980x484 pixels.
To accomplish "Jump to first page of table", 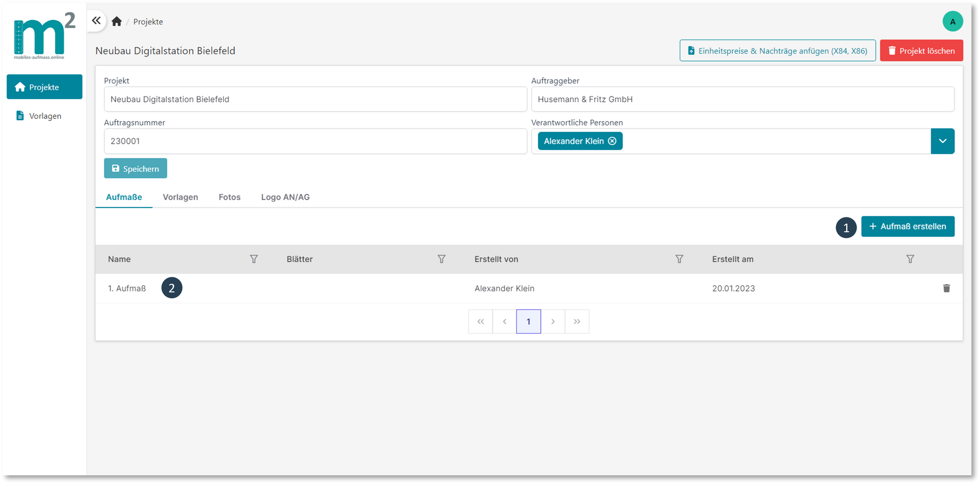I will click(x=480, y=321).
